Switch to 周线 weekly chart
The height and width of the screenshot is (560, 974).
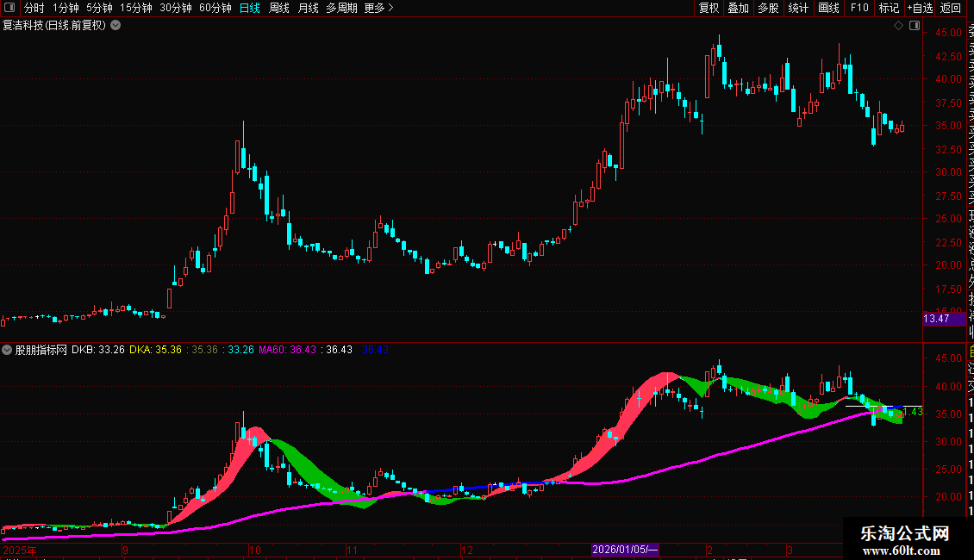click(x=279, y=8)
